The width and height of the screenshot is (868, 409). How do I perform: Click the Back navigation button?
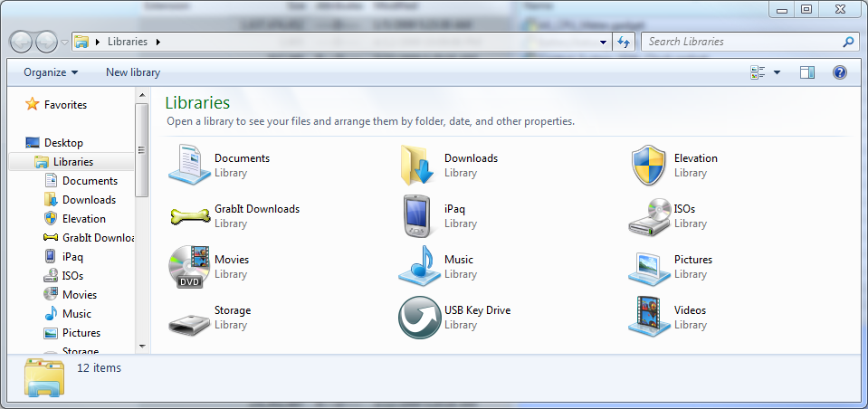22,42
